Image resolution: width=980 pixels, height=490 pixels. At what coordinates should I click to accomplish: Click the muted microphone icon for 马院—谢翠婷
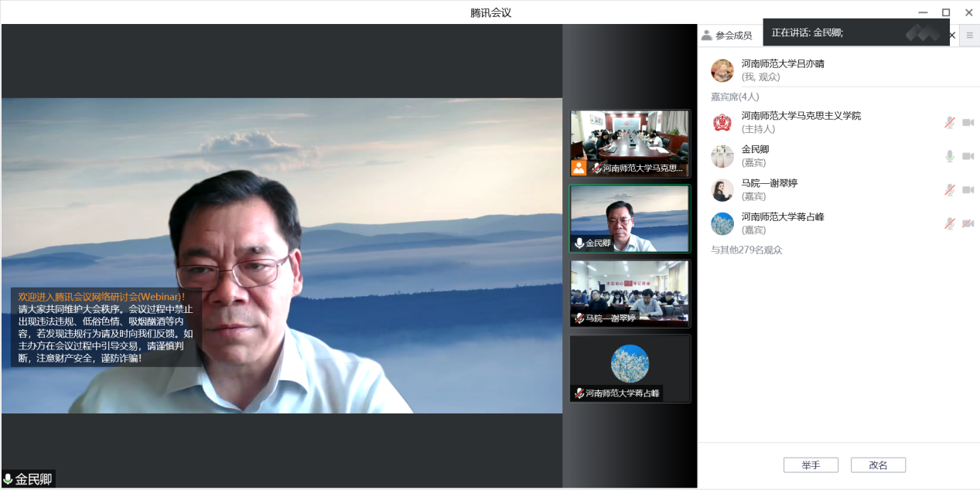pyautogui.click(x=949, y=189)
